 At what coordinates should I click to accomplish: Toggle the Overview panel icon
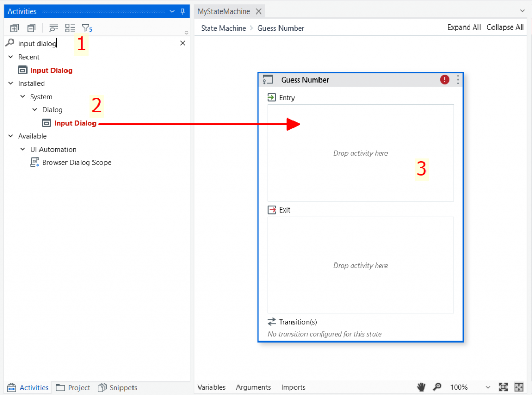pyautogui.click(x=519, y=387)
